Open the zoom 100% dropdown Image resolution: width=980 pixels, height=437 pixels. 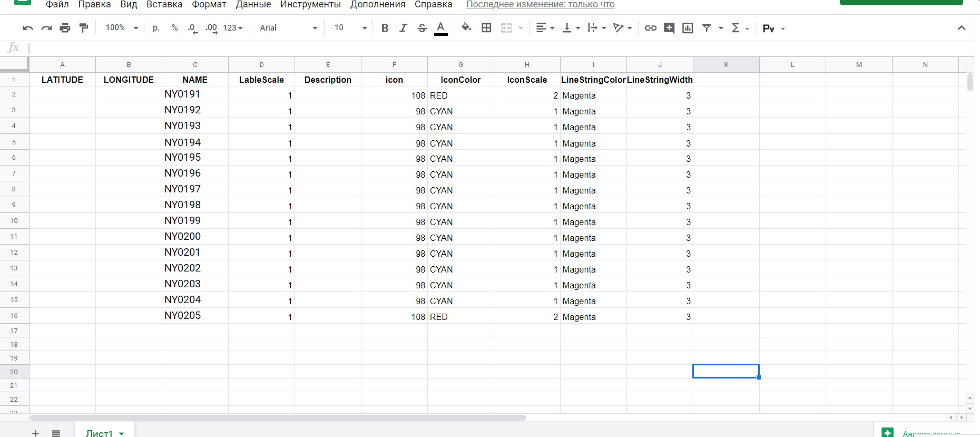[x=122, y=28]
